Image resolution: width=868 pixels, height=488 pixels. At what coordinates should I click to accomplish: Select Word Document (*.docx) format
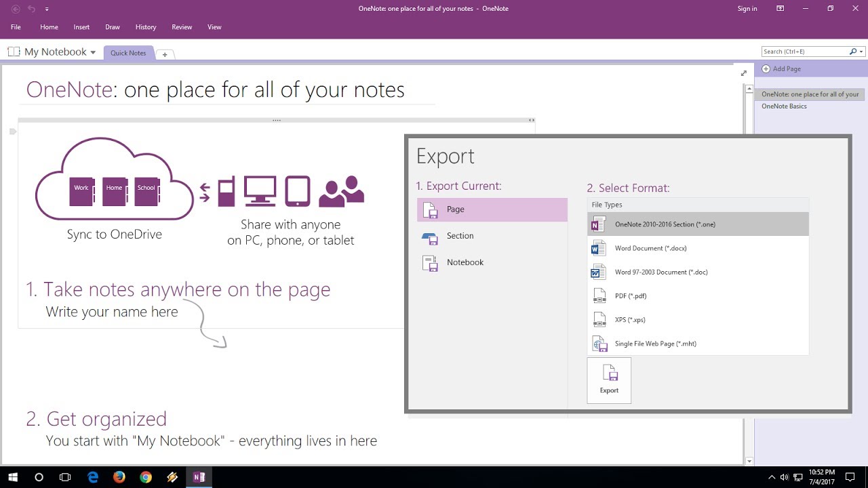(x=698, y=248)
